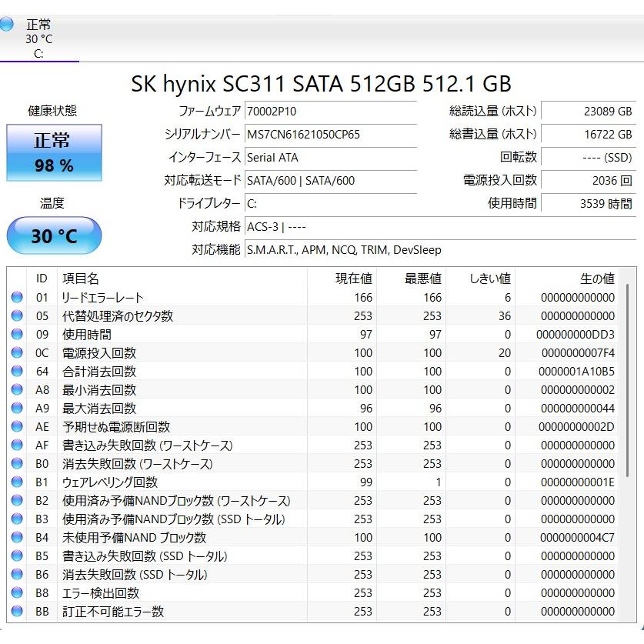Select the エラー検出回数 attribute name
The height and width of the screenshot is (644, 644).
(101, 593)
